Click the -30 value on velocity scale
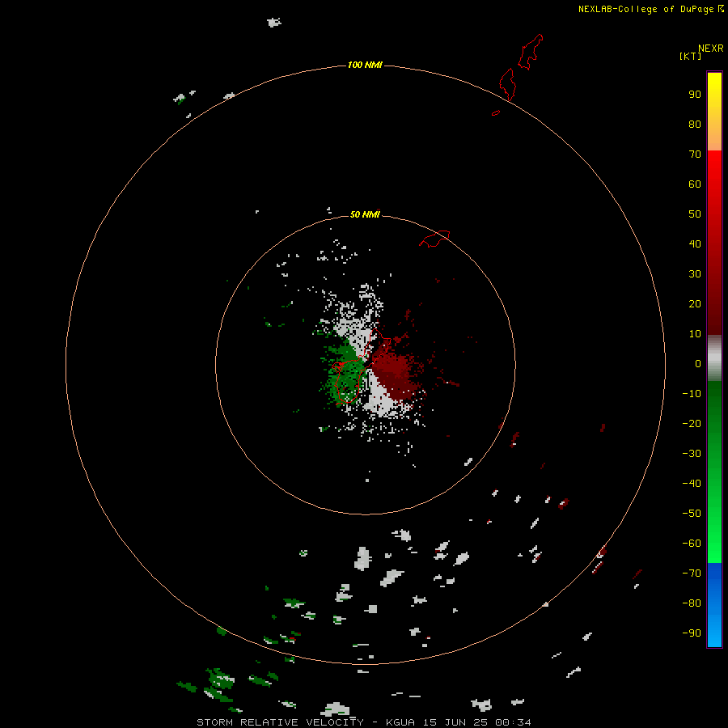 [x=692, y=454]
